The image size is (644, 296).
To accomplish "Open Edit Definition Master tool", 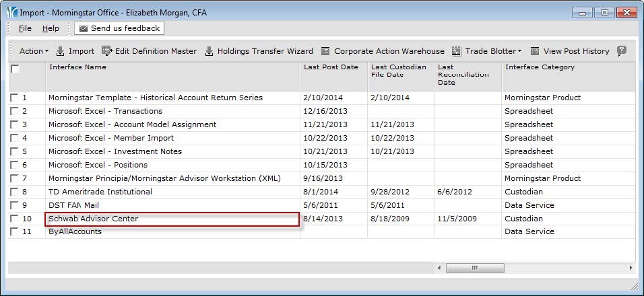I will point(106,51).
